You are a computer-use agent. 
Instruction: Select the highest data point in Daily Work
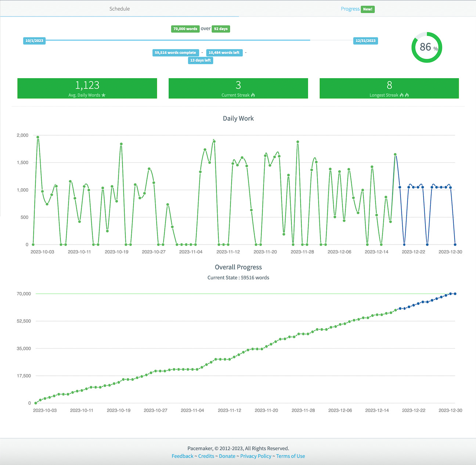[x=37, y=137]
